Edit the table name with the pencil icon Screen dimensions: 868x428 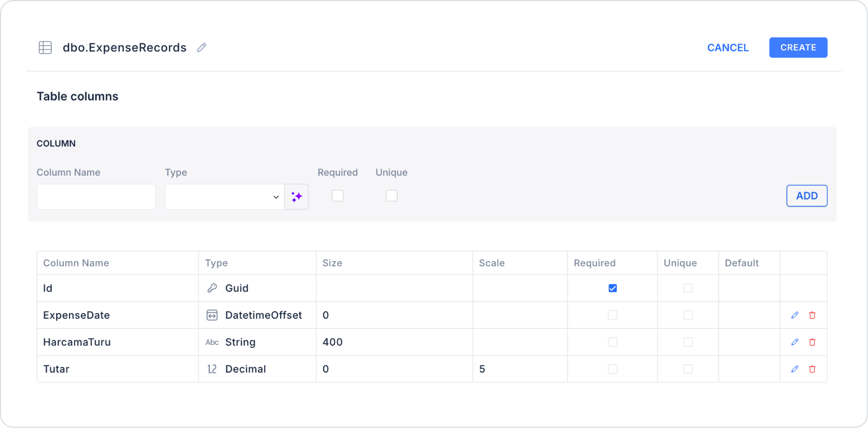click(x=201, y=47)
